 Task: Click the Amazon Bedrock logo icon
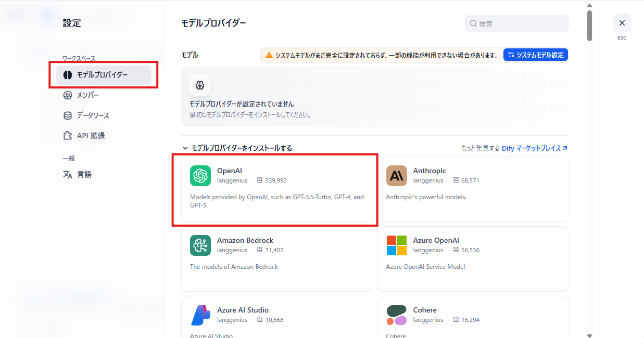click(200, 245)
